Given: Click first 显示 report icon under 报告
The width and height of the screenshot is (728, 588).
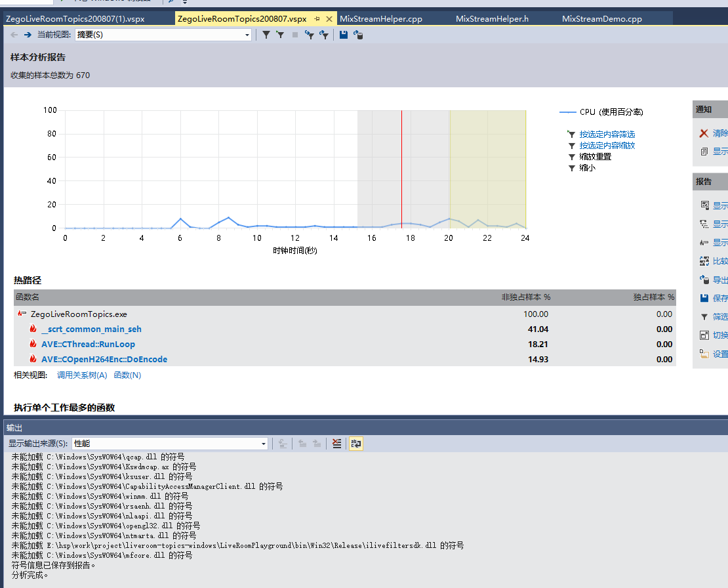Looking at the screenshot, I should [704, 205].
